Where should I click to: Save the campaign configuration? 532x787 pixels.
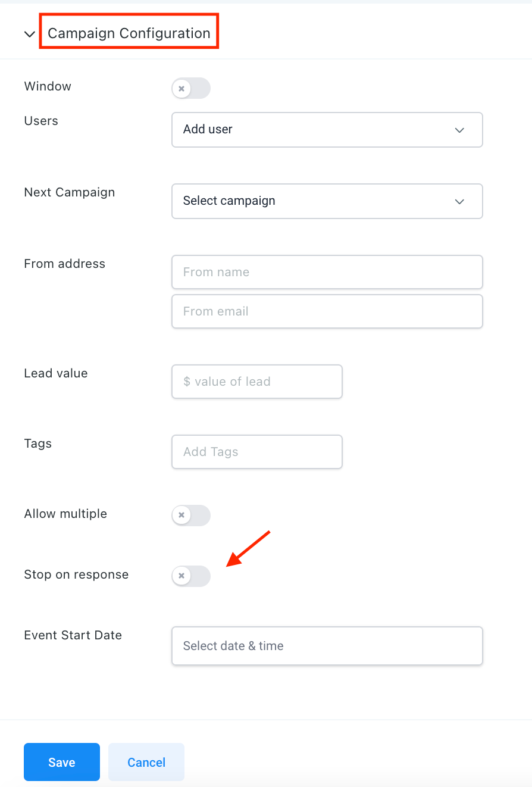point(62,762)
